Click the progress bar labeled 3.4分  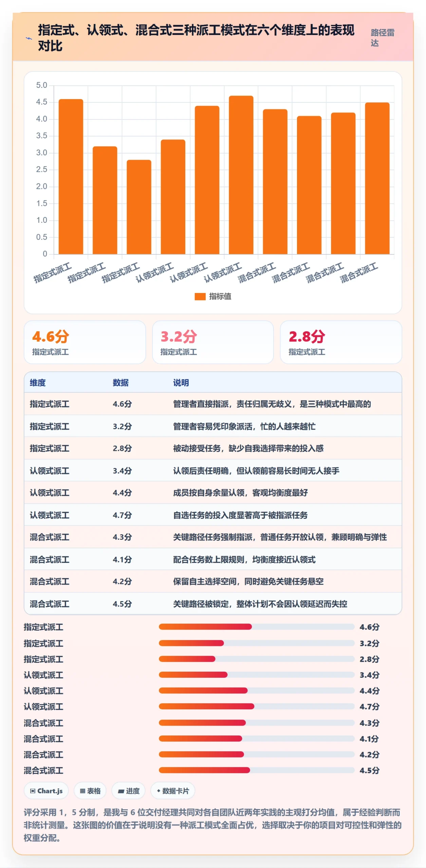257,675
